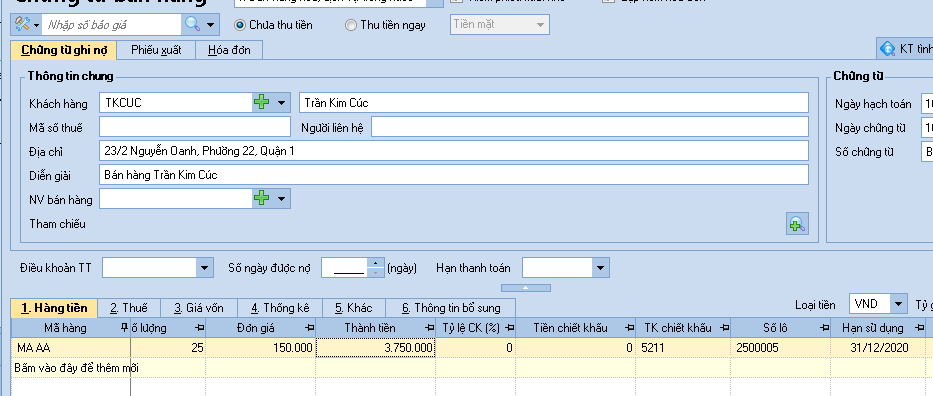Click the Đơn giá column header
Image resolution: width=933 pixels, height=396 pixels.
tap(261, 328)
